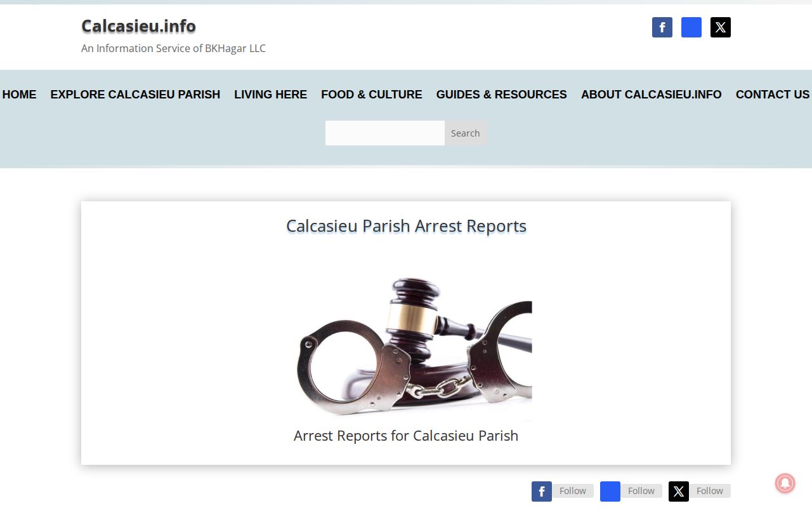This screenshot has height=508, width=812.
Task: Focus the site search text field
Action: pos(385,133)
